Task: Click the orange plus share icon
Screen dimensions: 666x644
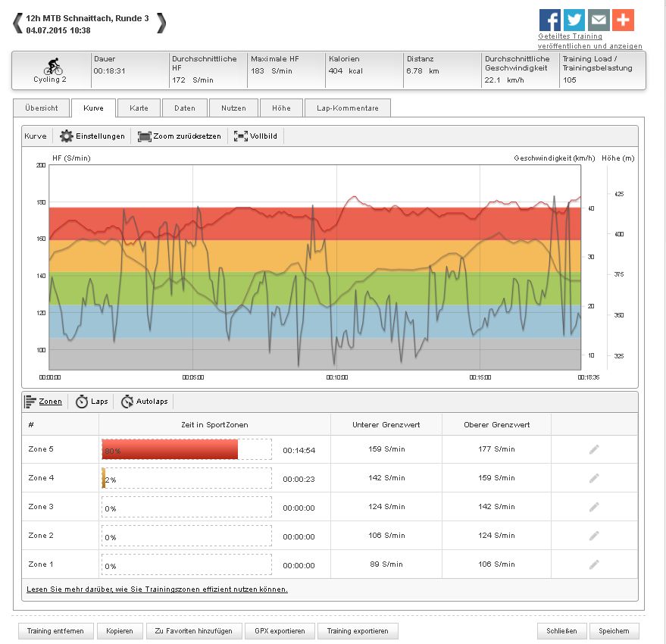Action: (623, 20)
